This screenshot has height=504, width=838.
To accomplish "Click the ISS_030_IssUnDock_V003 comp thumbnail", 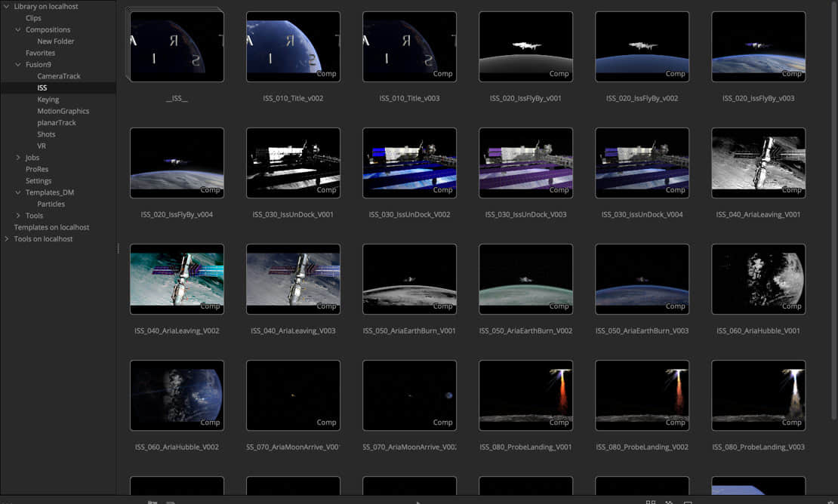I will (525, 163).
